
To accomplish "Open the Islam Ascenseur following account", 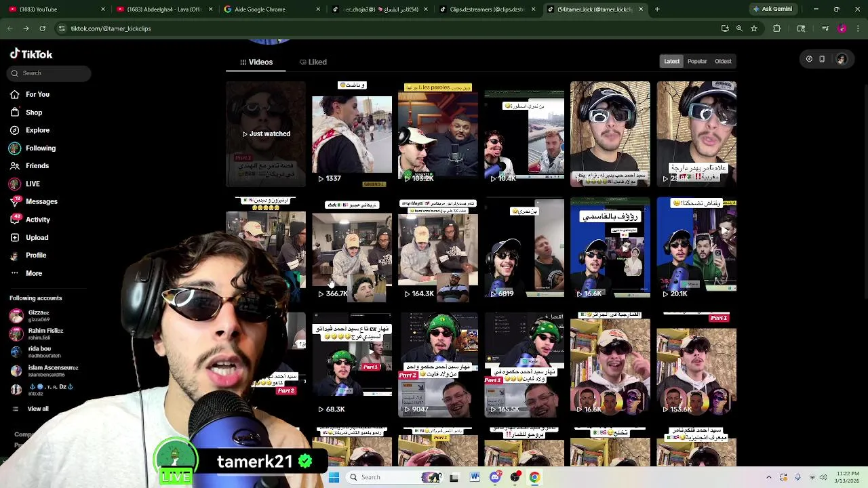I will pyautogui.click(x=44, y=371).
